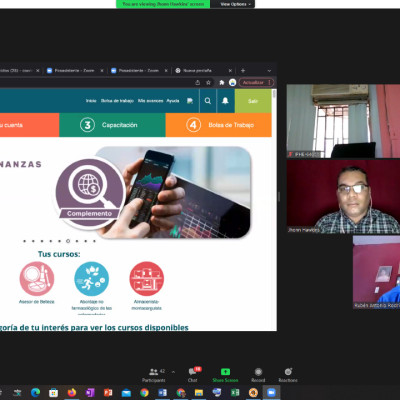
Task: Launch Excel from the Windows taskbar
Action: (x=235, y=392)
